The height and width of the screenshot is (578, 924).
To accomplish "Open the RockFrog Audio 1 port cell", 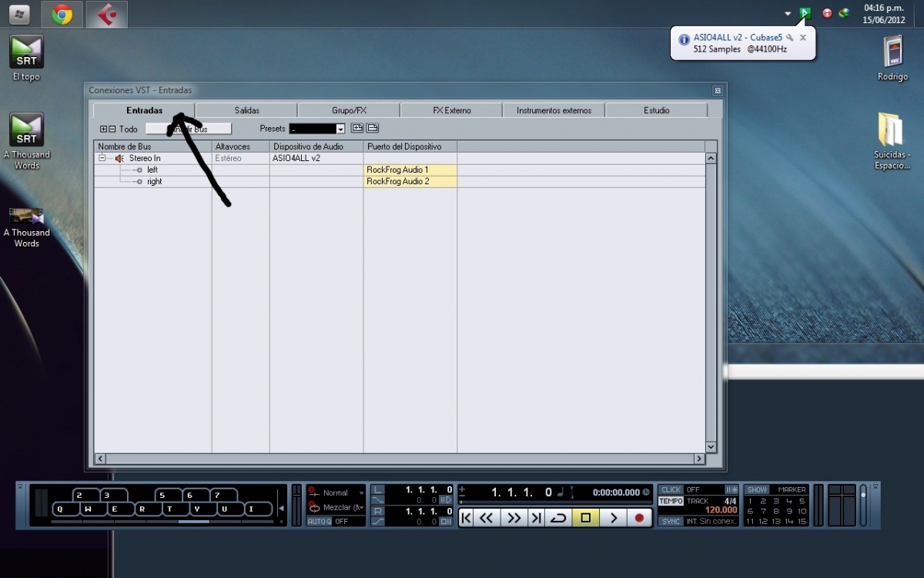I will pyautogui.click(x=410, y=170).
